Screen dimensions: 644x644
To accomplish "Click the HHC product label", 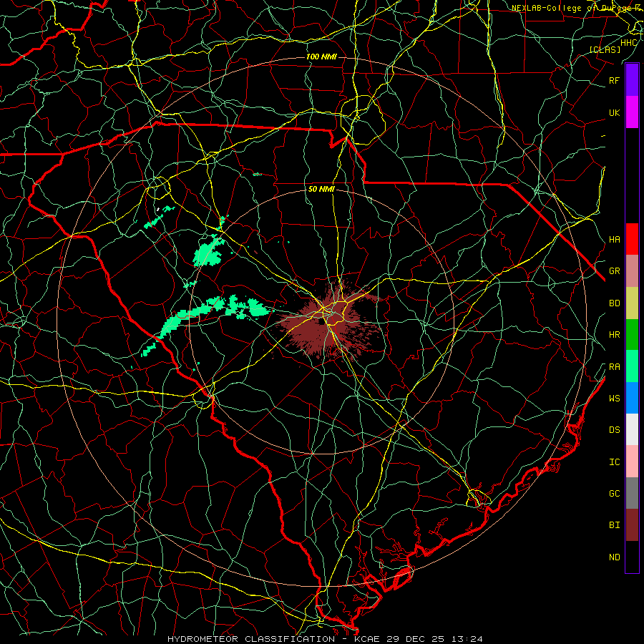I will [629, 42].
